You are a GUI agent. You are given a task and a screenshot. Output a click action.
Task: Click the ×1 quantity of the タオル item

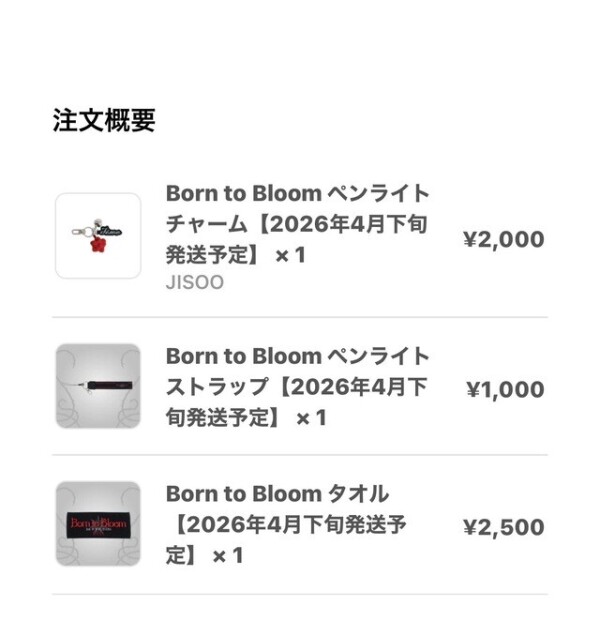click(227, 555)
